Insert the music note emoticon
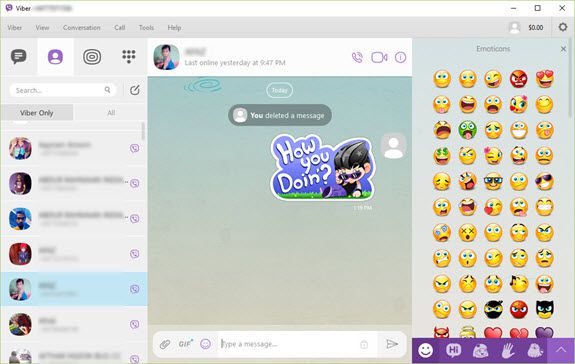Screen dimensions: 575x364 point(519,283)
